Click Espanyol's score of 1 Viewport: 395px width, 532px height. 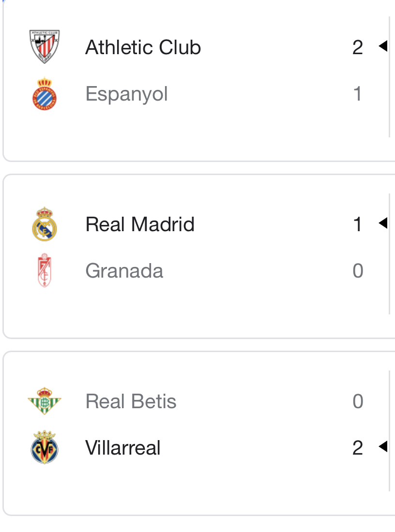click(x=358, y=94)
